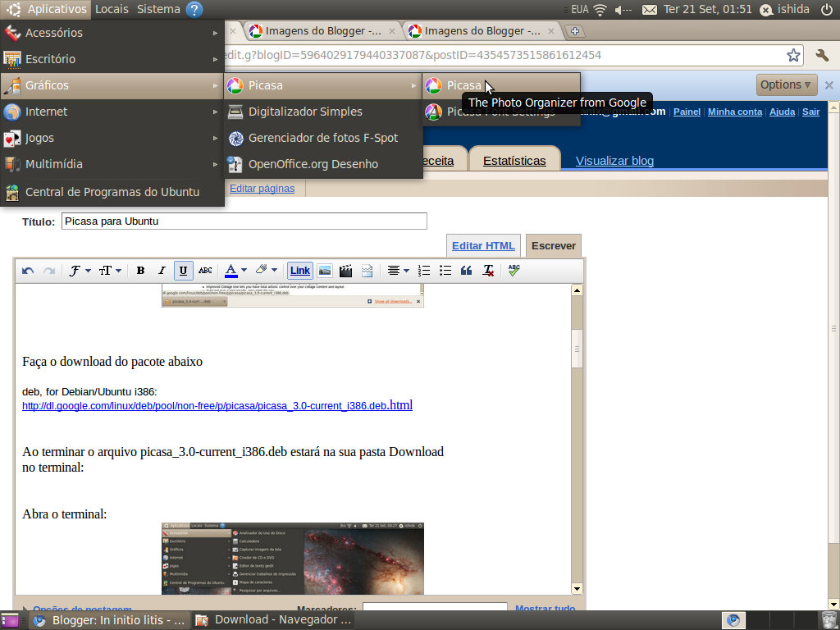
Task: Toggle bold formatting
Action: [140, 271]
